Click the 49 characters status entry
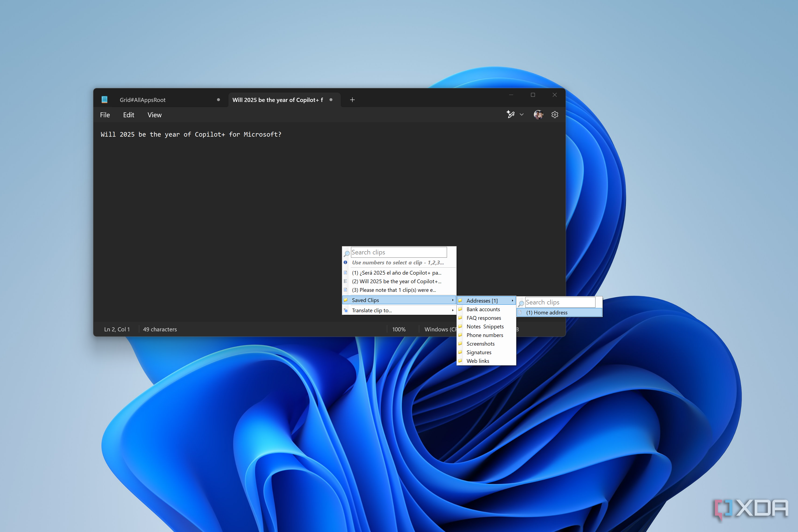The width and height of the screenshot is (798, 532). coord(160,329)
